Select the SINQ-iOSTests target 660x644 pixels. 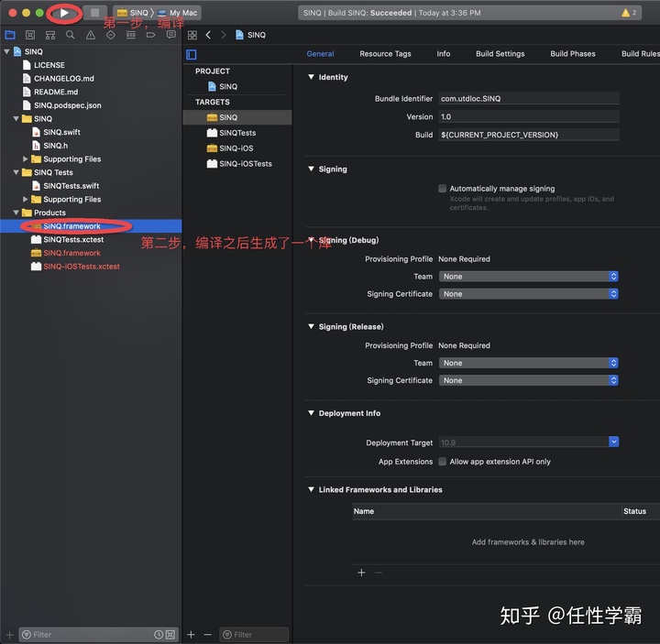(x=237, y=164)
